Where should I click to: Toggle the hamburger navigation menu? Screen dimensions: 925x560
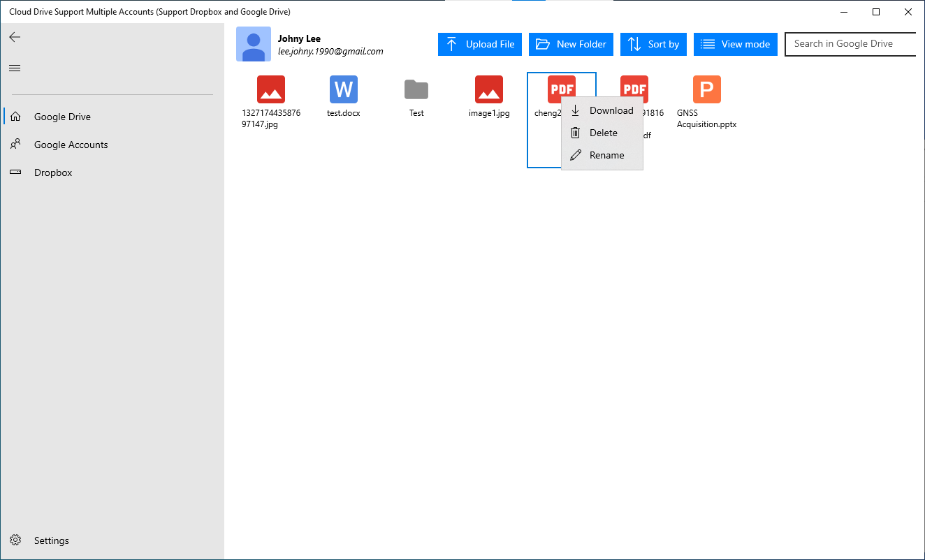[x=15, y=68]
